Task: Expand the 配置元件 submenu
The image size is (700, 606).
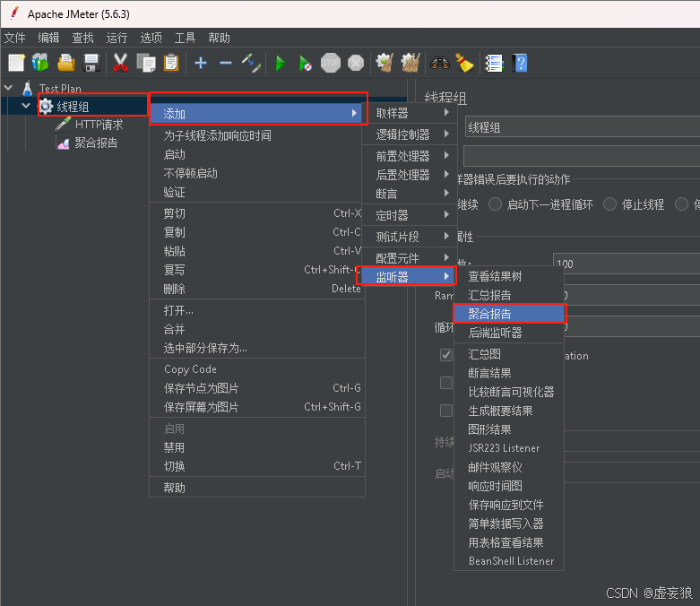Action: 410,257
